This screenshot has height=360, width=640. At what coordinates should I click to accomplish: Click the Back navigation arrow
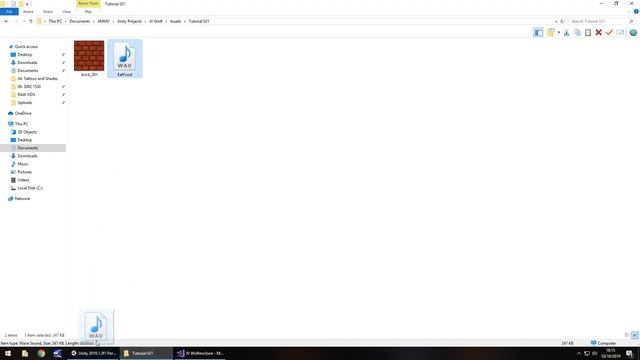point(6,21)
